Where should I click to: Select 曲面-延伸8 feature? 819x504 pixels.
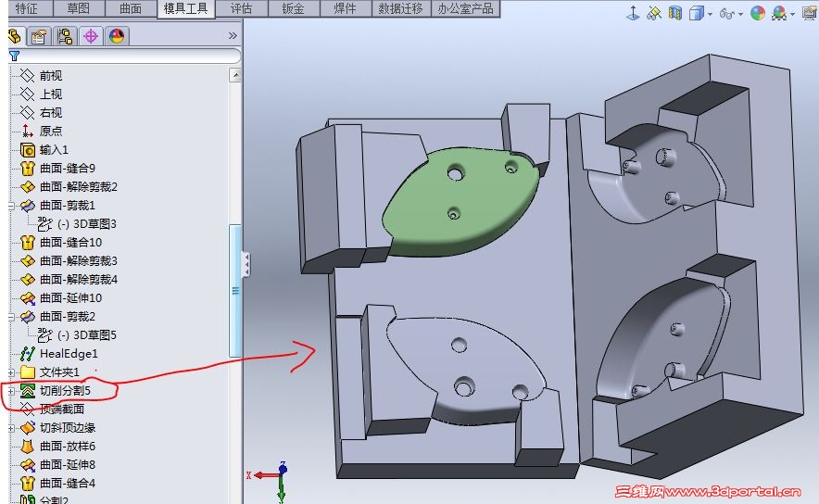point(68,465)
